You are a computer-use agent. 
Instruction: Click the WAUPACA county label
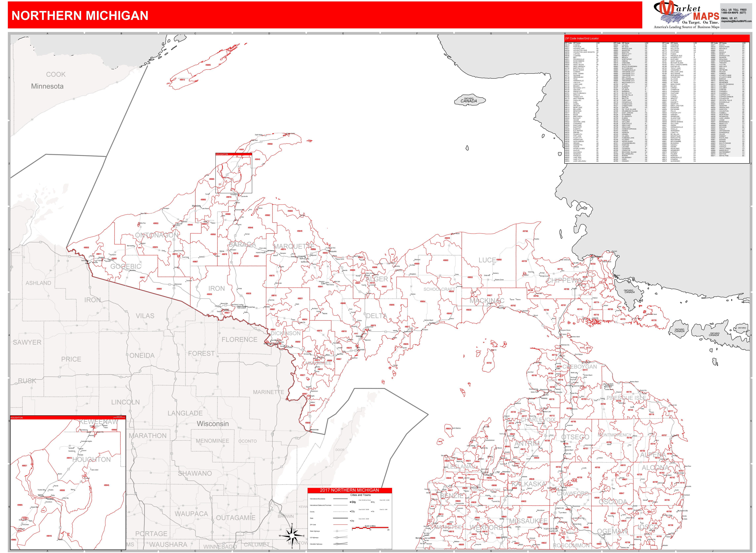pyautogui.click(x=191, y=514)
